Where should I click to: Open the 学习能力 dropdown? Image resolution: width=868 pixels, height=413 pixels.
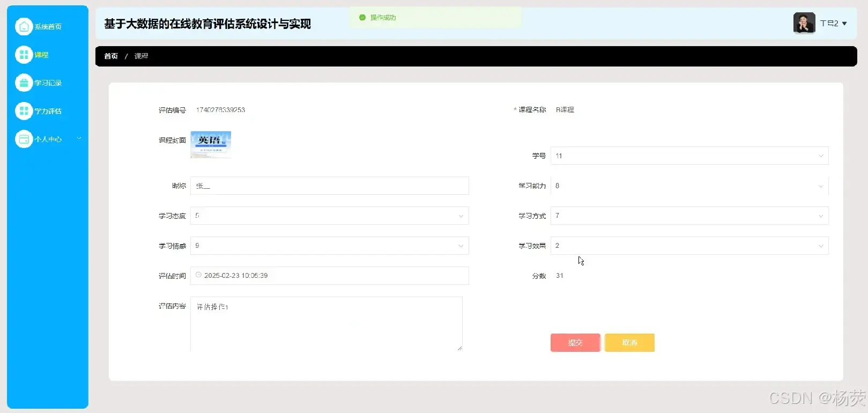pos(689,186)
